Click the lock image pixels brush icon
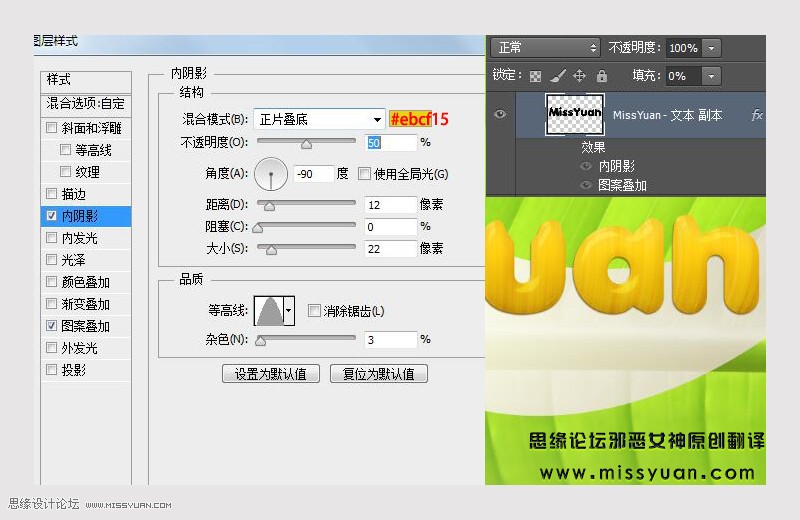800x520 pixels. (x=558, y=77)
